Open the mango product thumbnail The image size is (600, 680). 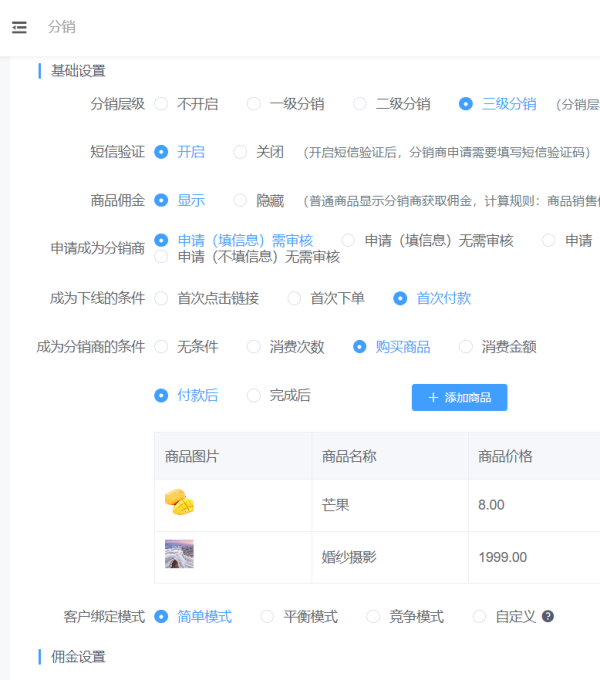coord(179,502)
